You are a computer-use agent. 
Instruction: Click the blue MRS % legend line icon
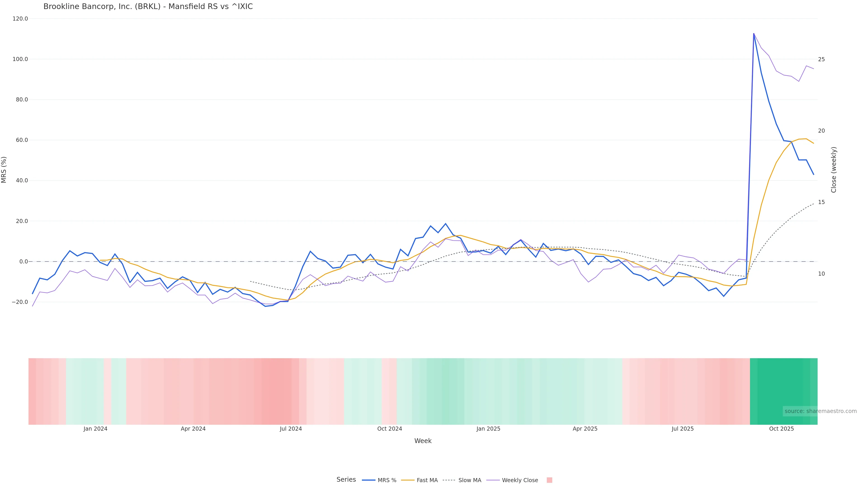(x=369, y=480)
